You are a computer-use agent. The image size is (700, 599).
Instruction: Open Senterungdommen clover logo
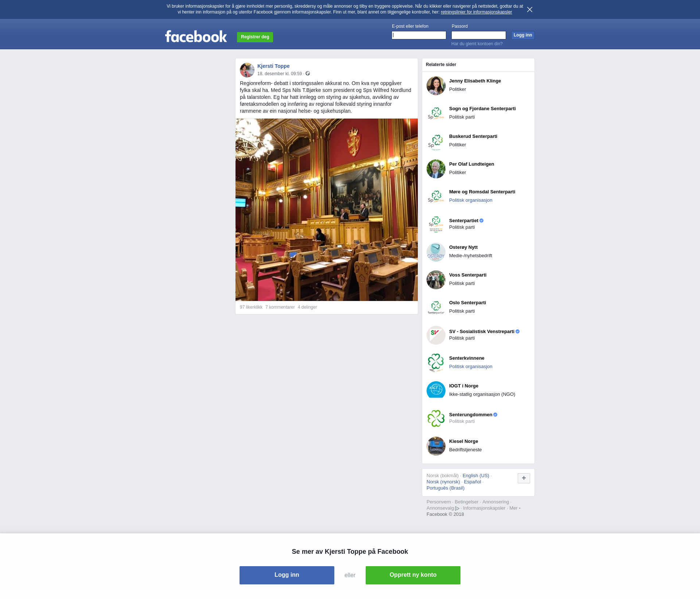pyautogui.click(x=436, y=418)
